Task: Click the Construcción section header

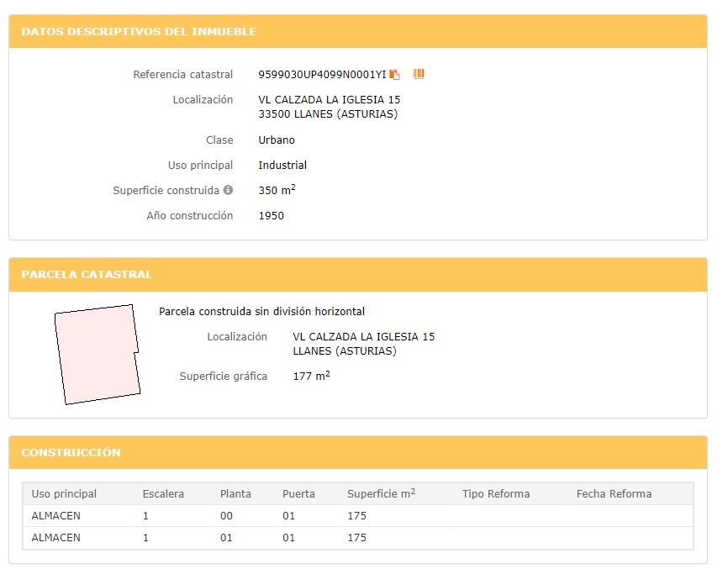Action: point(358,452)
